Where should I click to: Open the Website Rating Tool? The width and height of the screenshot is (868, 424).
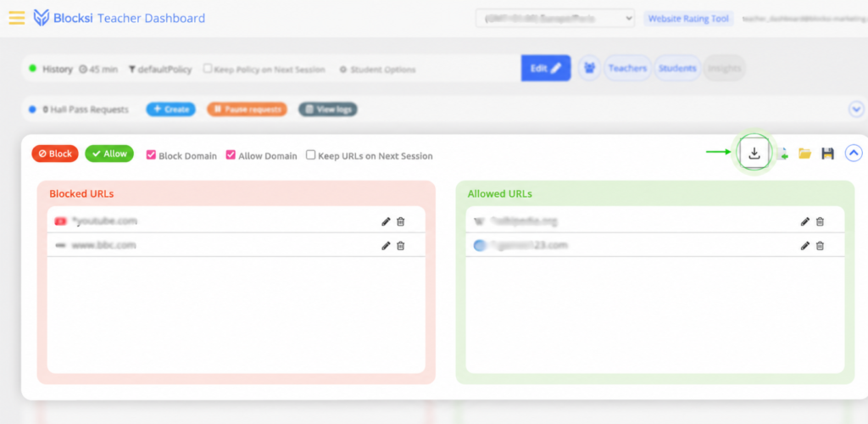tap(688, 19)
